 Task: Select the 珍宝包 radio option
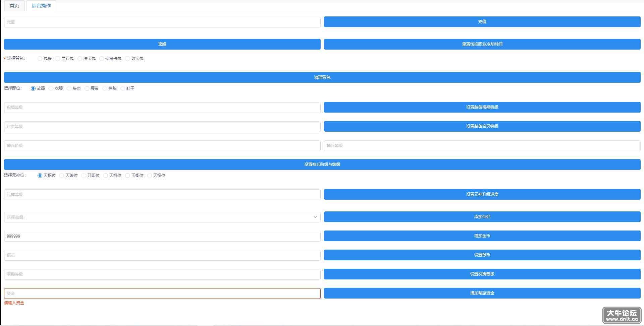[x=127, y=59]
